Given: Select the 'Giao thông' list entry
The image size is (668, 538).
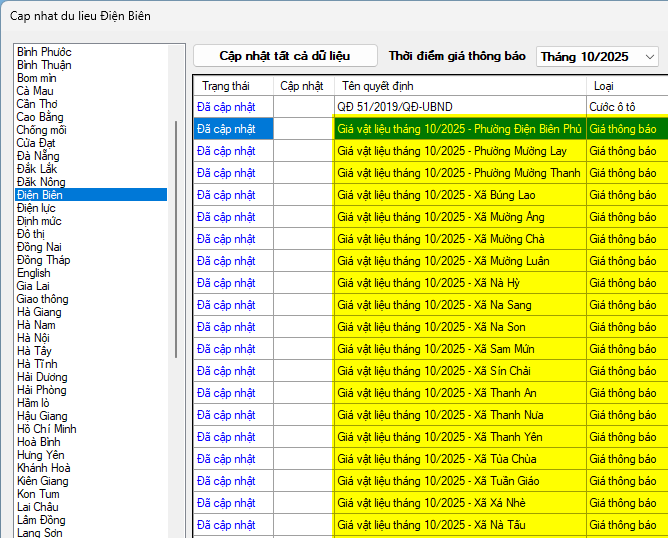Looking at the screenshot, I should [x=42, y=299].
